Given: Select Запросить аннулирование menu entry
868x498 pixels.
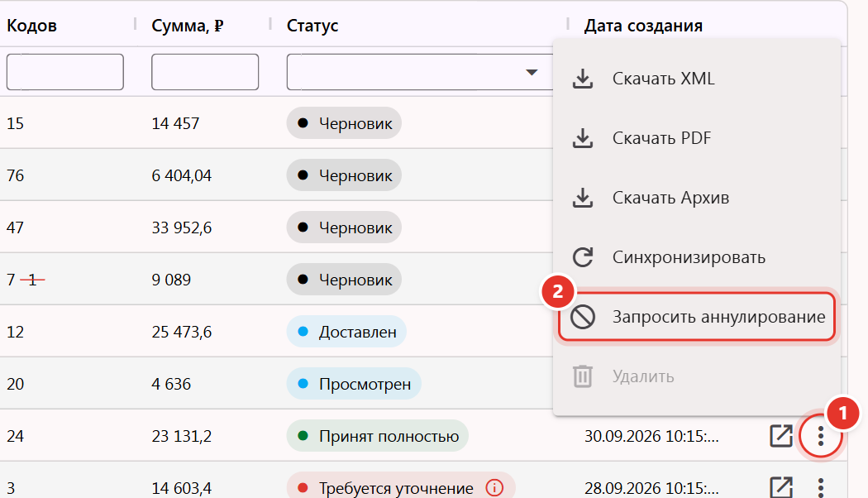Looking at the screenshot, I should coord(696,317).
